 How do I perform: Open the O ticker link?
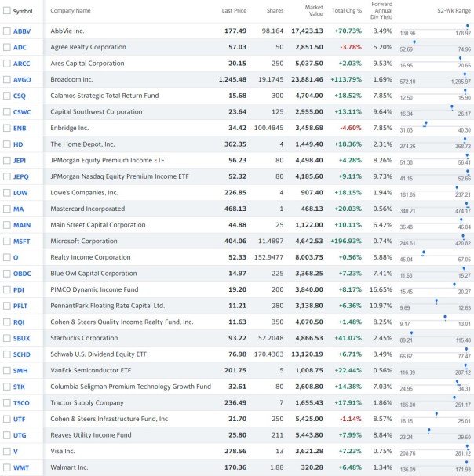(16, 258)
